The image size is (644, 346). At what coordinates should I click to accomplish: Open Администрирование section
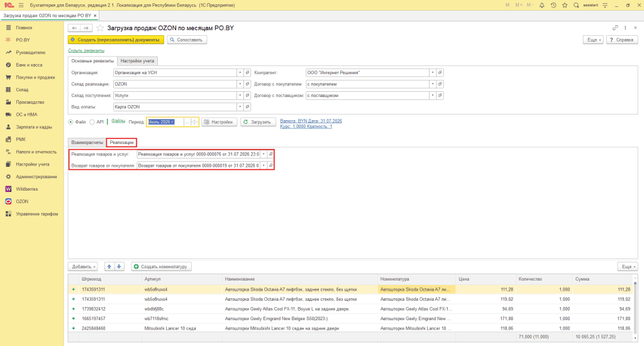[x=36, y=177]
